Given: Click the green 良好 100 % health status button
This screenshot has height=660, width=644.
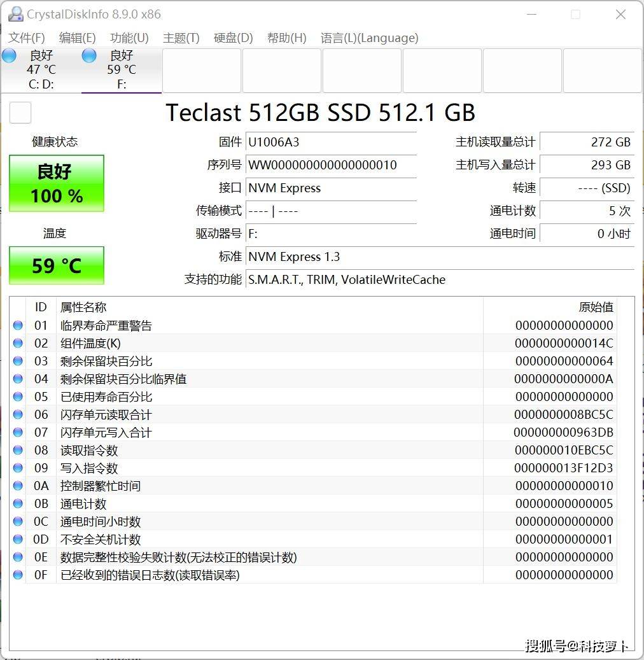Looking at the screenshot, I should (x=57, y=183).
